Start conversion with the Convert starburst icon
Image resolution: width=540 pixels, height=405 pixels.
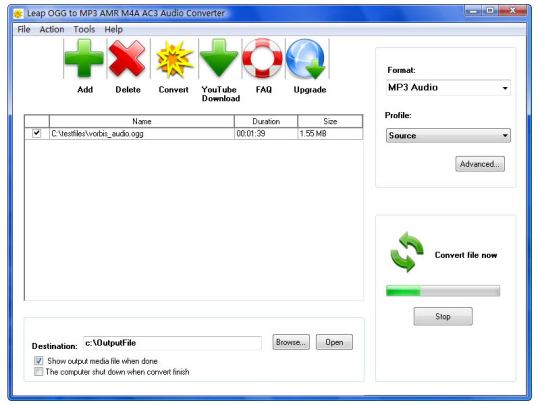(x=174, y=59)
